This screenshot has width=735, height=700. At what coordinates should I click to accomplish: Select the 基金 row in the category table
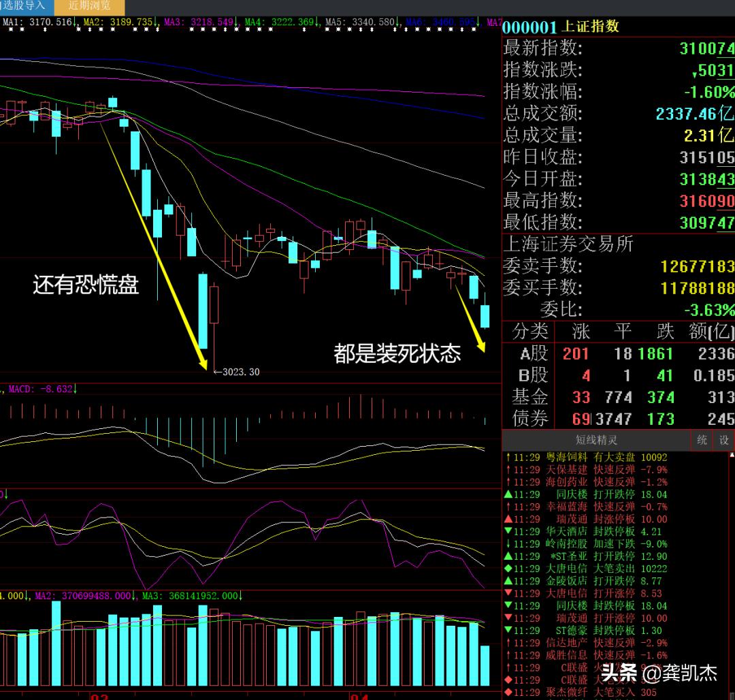tap(618, 397)
